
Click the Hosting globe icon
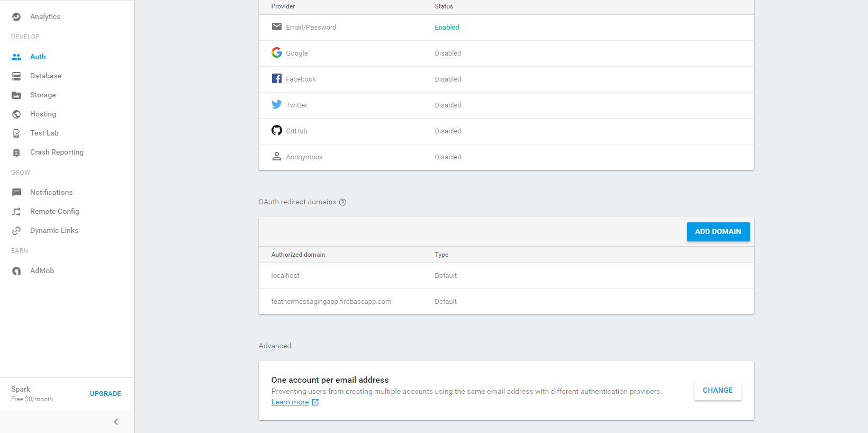[x=16, y=114]
